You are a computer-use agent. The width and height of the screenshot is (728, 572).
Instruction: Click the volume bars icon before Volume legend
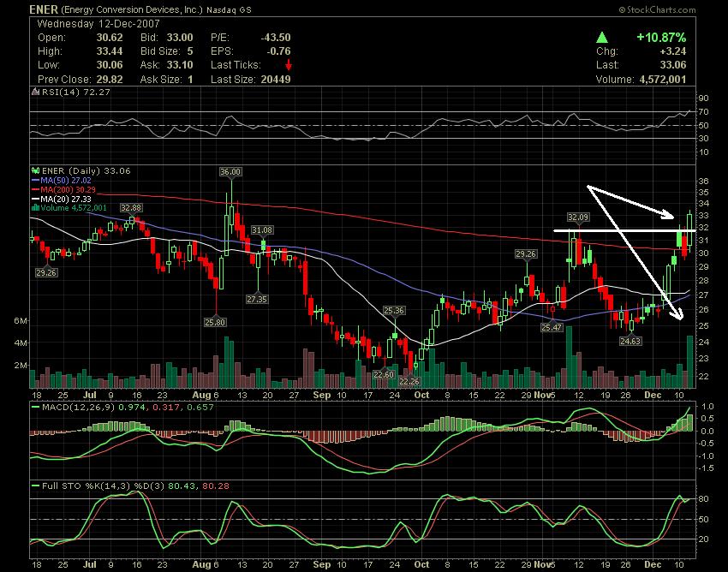tap(35, 208)
